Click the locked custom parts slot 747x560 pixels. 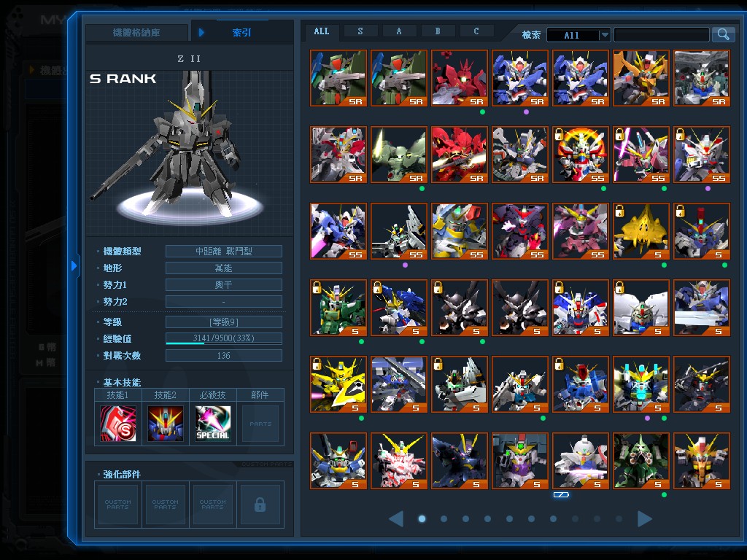260,505
